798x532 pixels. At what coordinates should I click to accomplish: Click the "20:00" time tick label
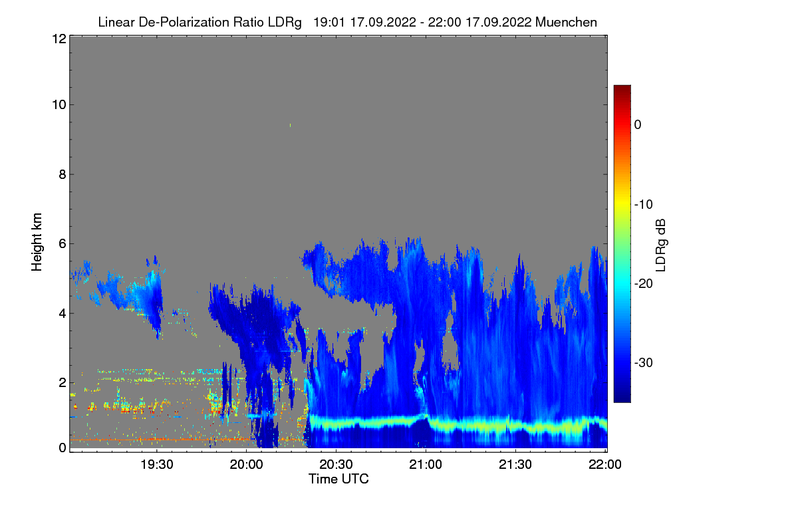click(246, 465)
